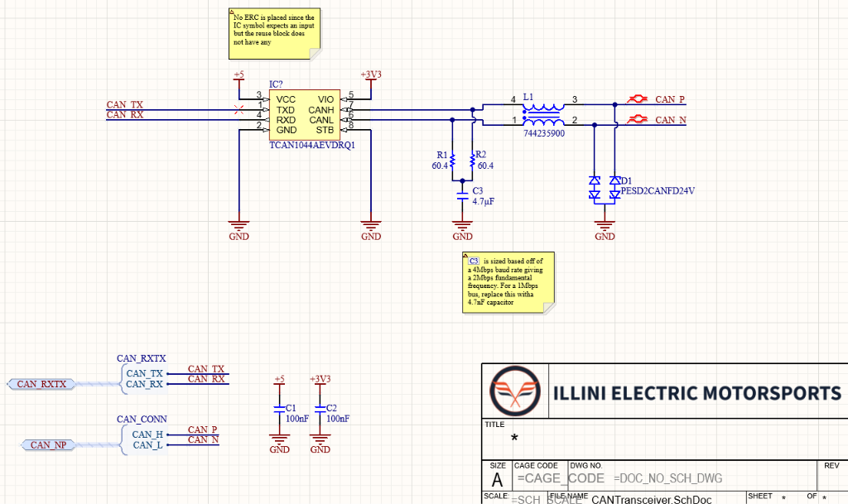Select the CAN_P net label at right
848x504 pixels.
click(x=670, y=99)
